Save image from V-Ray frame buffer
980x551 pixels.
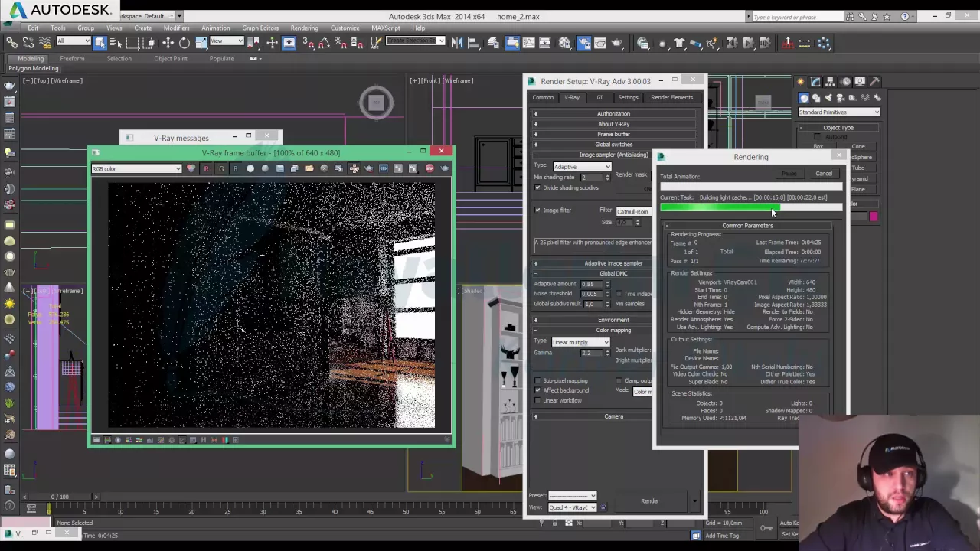click(279, 168)
